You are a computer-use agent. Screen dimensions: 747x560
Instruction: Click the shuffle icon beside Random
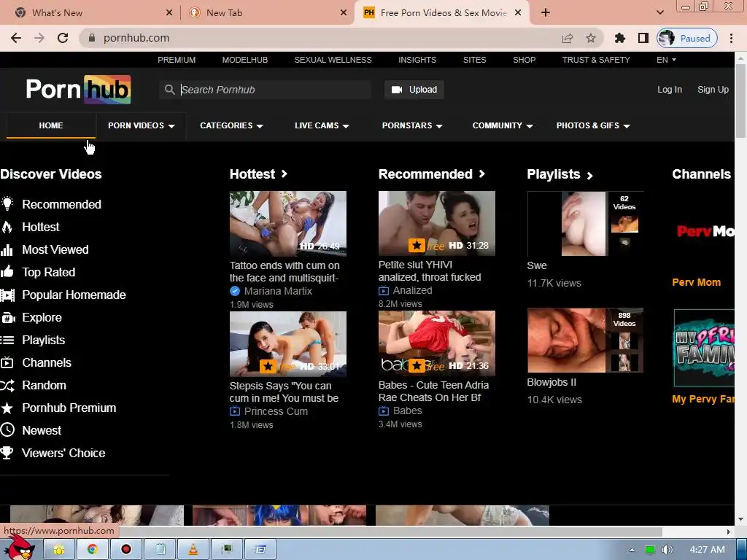pos(7,385)
